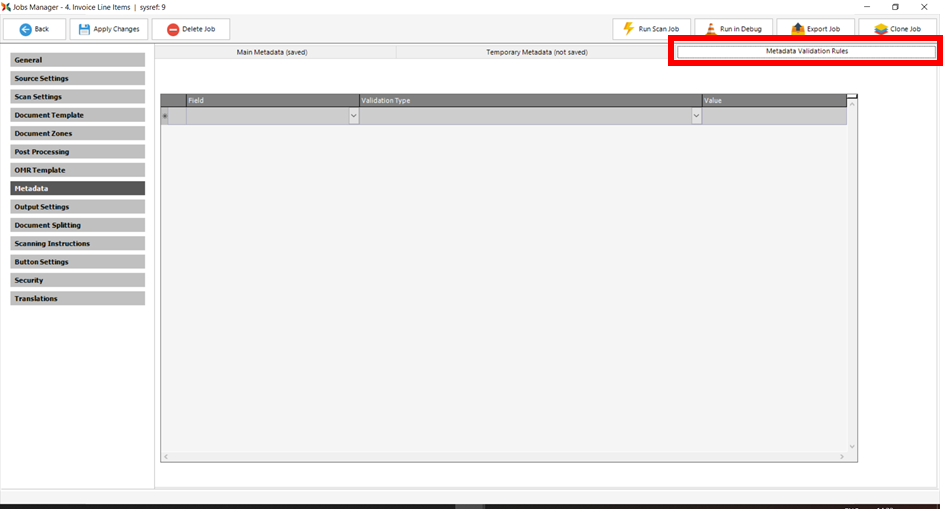Select the Metadata Validation Rules tab

point(806,51)
